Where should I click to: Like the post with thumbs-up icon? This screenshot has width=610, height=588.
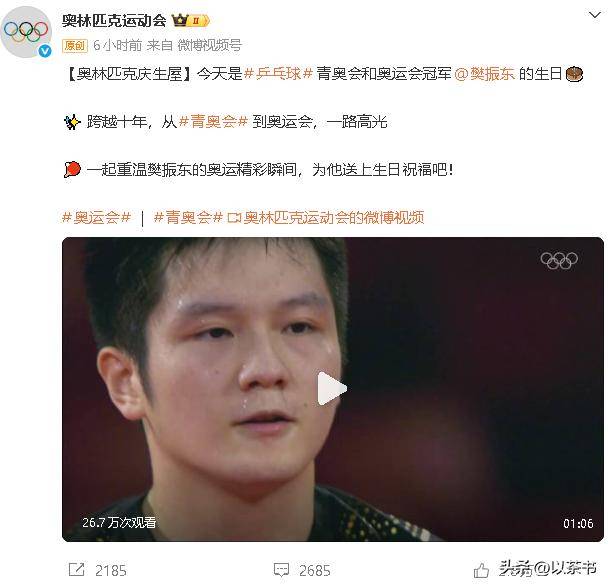coord(482,571)
